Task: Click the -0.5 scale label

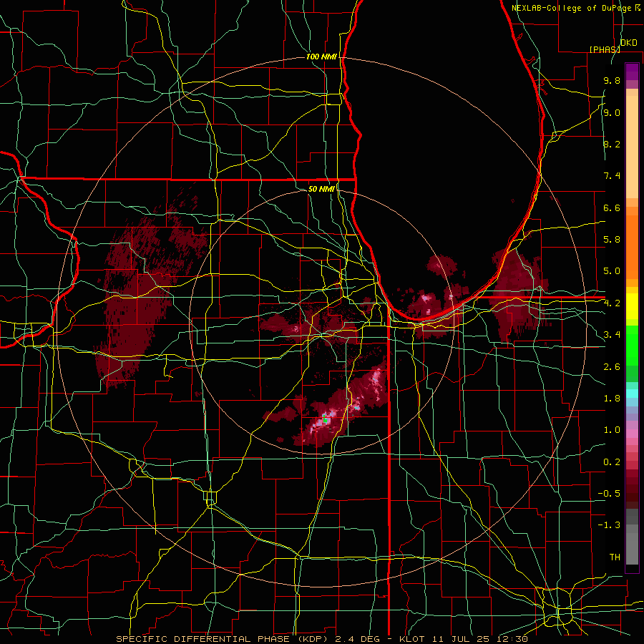Action: point(609,494)
